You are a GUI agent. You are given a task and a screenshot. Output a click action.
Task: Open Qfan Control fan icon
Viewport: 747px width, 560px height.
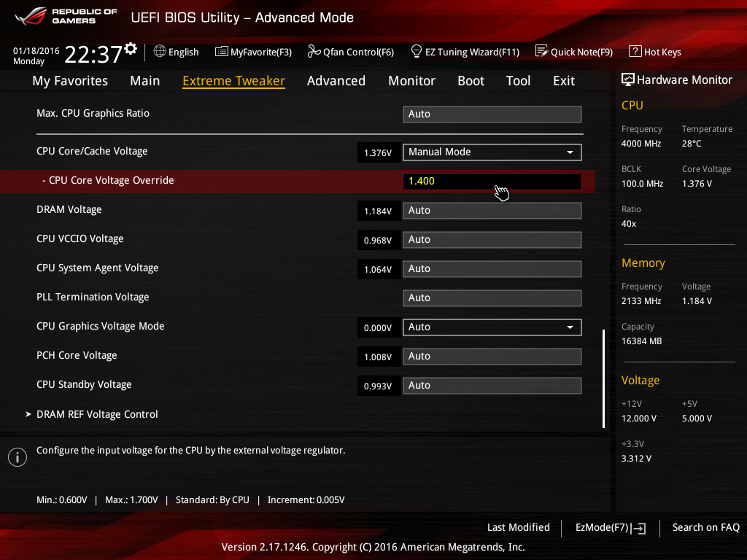(314, 52)
